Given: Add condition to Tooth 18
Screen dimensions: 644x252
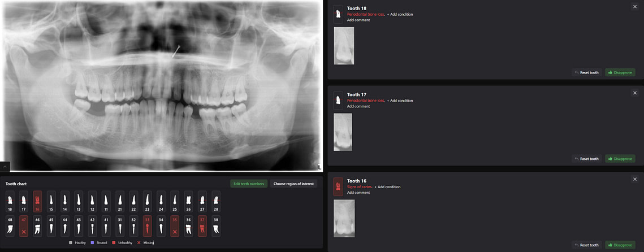Looking at the screenshot, I should click(400, 14).
